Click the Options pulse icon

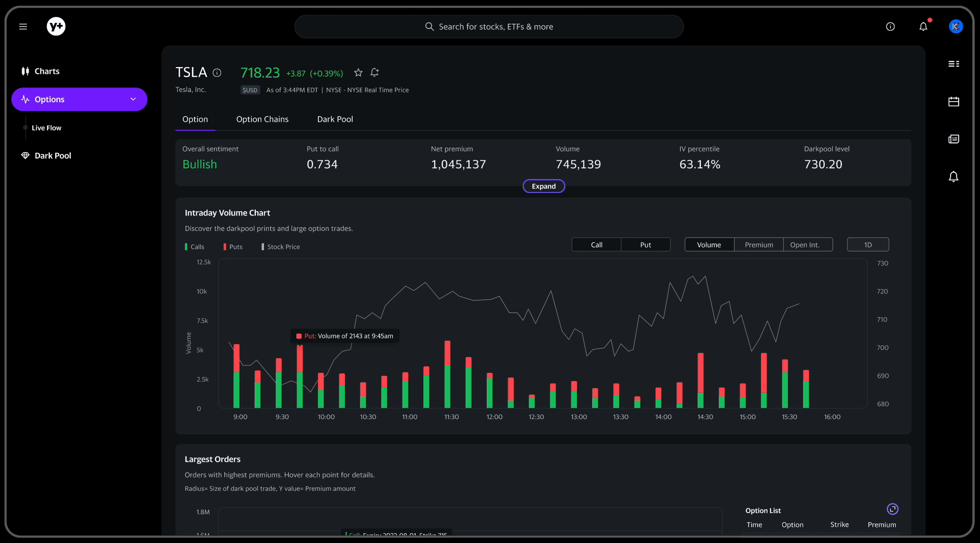(x=25, y=99)
